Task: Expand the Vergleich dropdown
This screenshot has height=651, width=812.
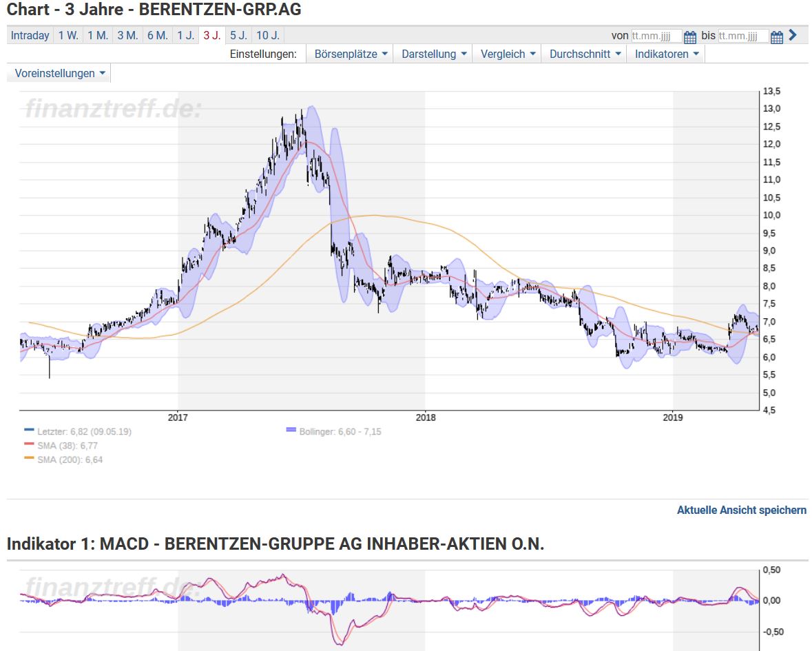Action: pos(508,54)
